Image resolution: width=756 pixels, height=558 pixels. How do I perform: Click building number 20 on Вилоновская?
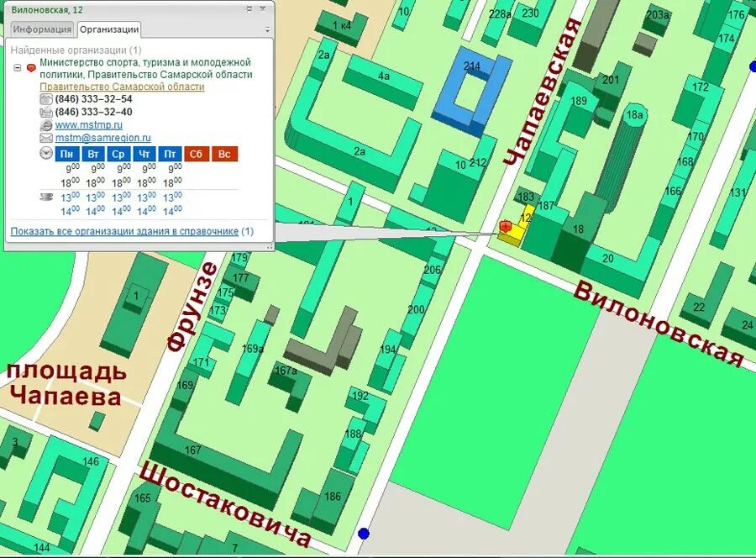click(x=608, y=259)
